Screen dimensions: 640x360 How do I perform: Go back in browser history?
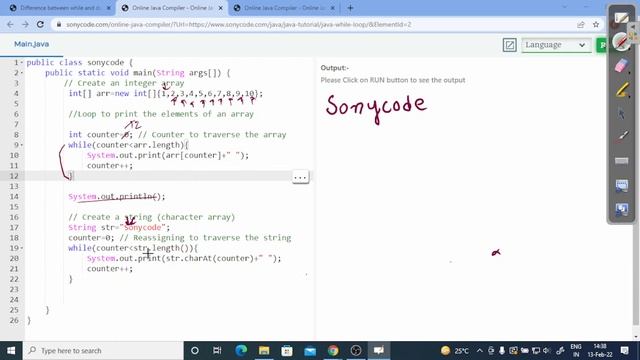(x=10, y=24)
